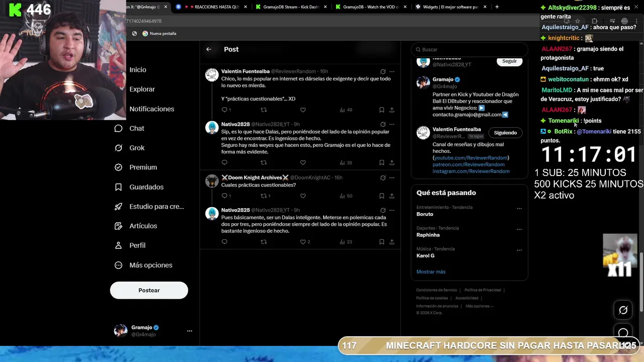
Task: Open more options on Valentin's tweet
Action: tap(392, 71)
